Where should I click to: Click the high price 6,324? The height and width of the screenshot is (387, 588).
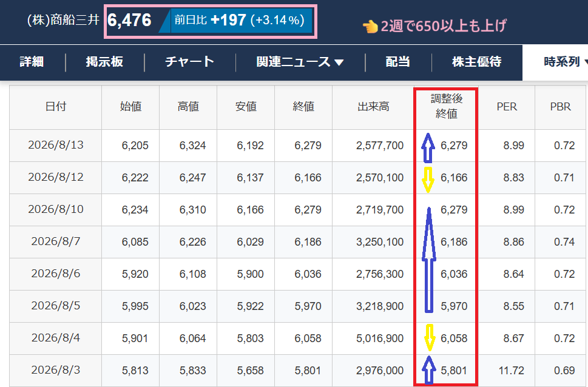coord(193,146)
